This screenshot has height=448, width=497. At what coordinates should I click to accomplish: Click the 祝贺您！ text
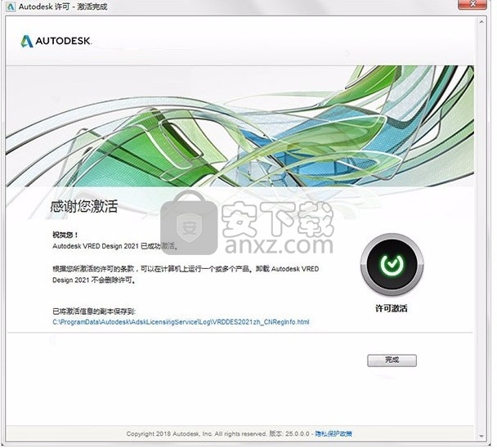coord(65,235)
